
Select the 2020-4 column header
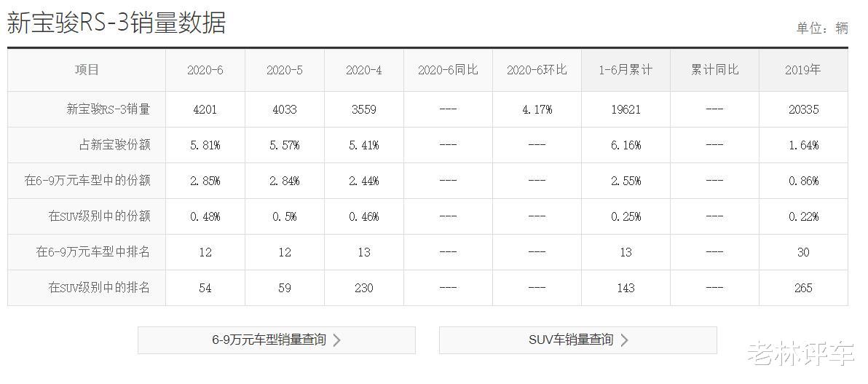point(363,71)
